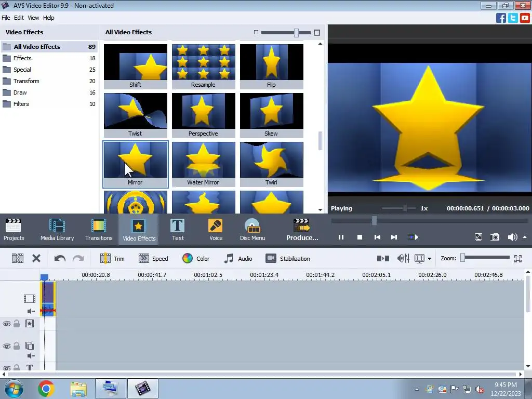Select the Water Mirror effect thumbnail
532x399 pixels.
click(x=204, y=164)
